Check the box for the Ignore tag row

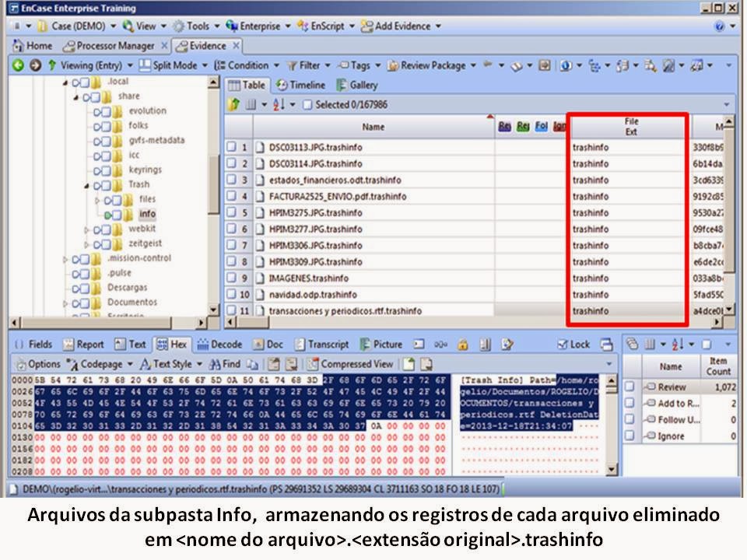coord(630,436)
